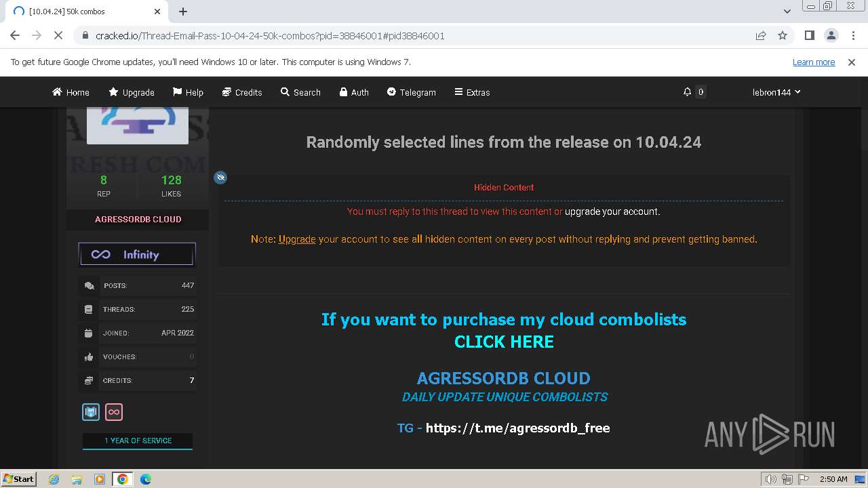Open Windows Start button
Image resolution: width=868 pixels, height=488 pixels.
point(19,479)
